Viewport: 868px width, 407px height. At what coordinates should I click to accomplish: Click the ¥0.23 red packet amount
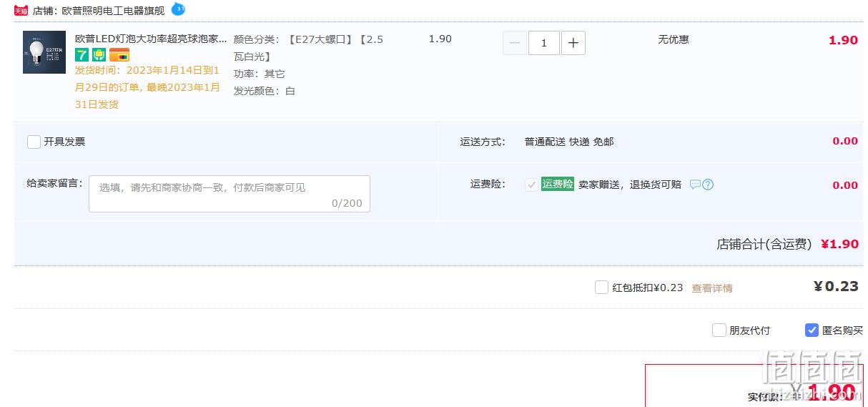click(836, 286)
